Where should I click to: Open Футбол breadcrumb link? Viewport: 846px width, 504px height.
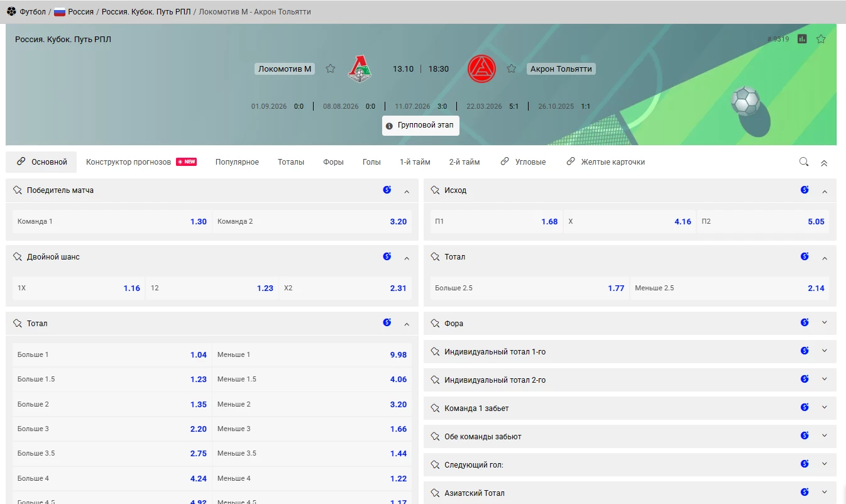26,11
